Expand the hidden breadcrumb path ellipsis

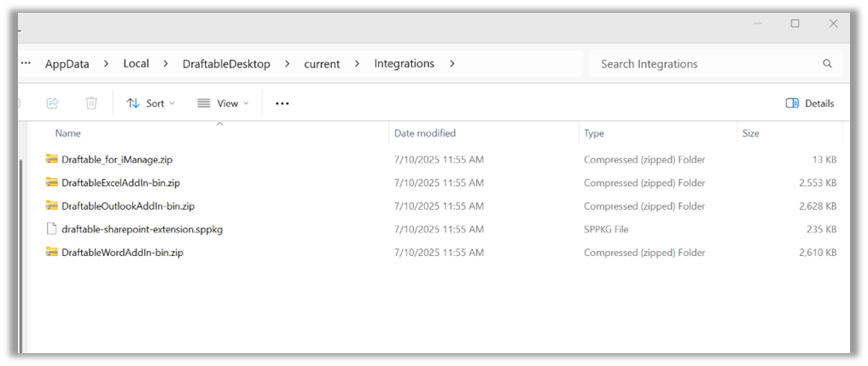[x=26, y=63]
